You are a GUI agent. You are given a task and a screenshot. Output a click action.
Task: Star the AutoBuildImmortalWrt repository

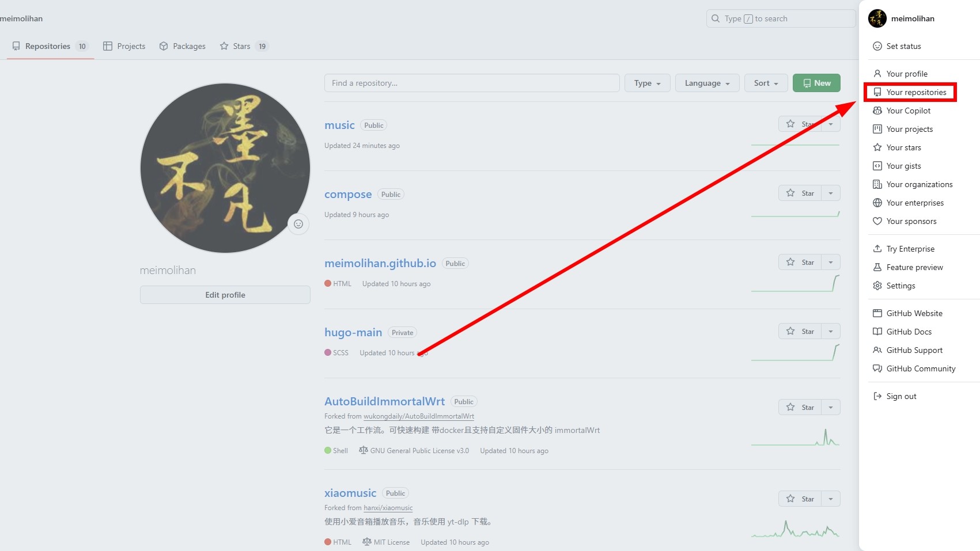click(800, 407)
